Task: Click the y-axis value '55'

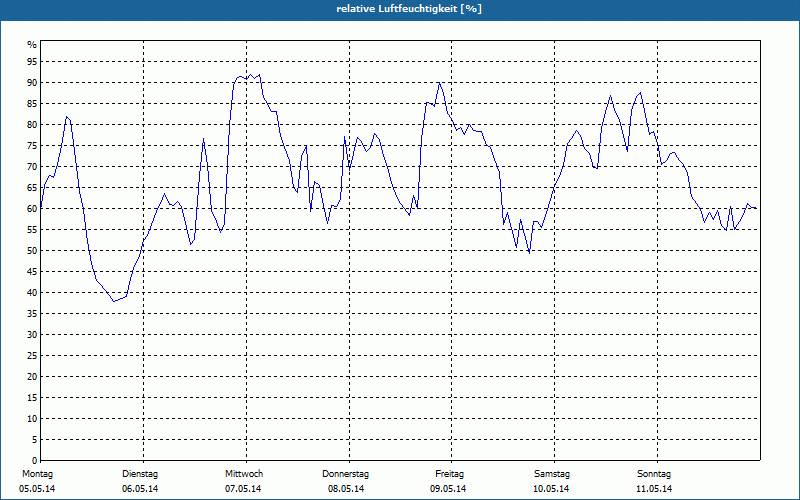Action: (32, 230)
